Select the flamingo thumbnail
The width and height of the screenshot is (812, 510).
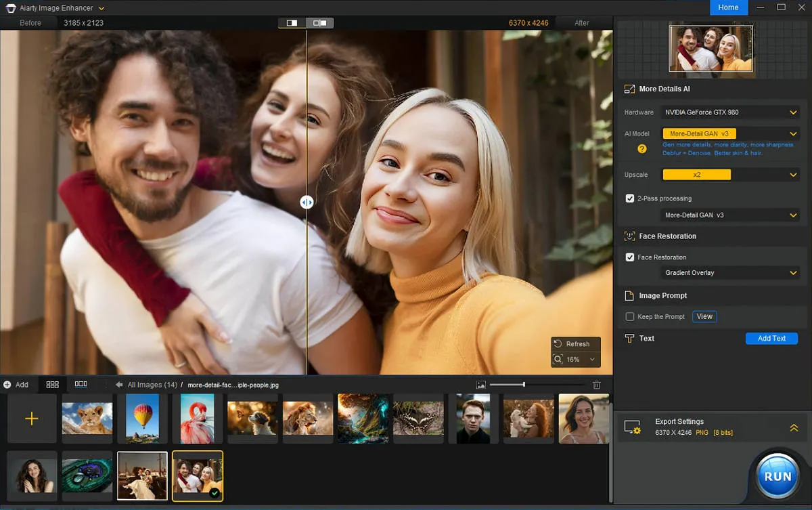(x=198, y=419)
